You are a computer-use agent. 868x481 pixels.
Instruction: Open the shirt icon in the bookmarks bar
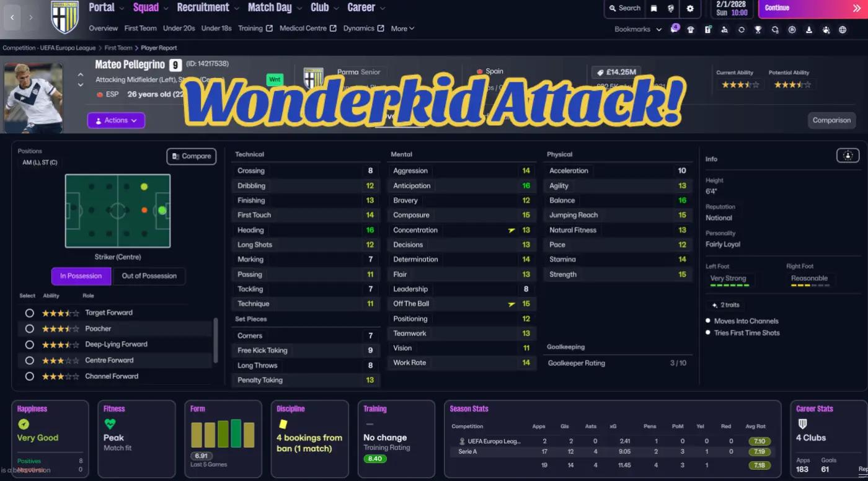click(x=691, y=30)
